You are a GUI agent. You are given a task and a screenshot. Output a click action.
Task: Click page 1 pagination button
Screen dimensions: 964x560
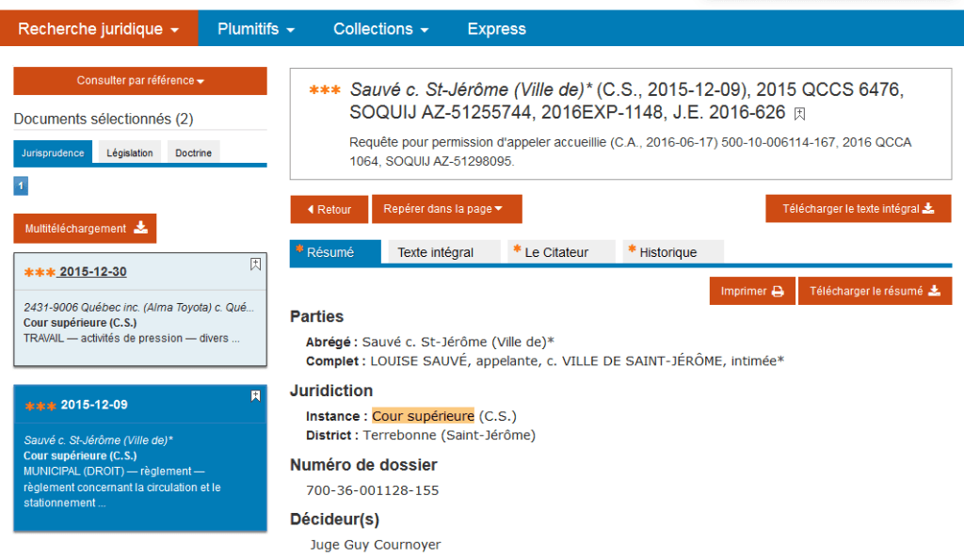tap(21, 185)
